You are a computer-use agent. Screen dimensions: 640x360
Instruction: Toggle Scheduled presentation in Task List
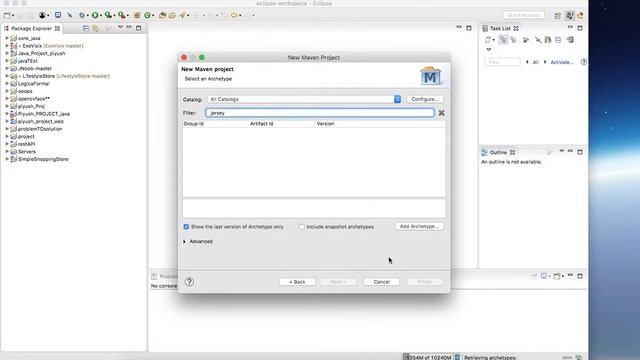coord(513,40)
